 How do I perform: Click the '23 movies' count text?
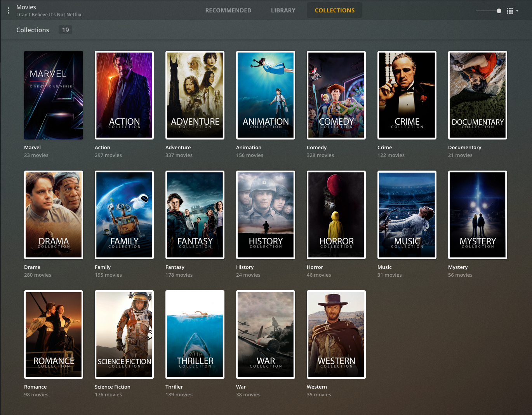pyautogui.click(x=36, y=155)
